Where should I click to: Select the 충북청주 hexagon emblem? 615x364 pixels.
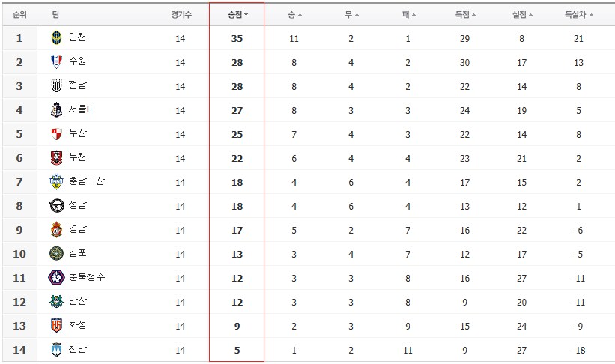pyautogui.click(x=56, y=277)
